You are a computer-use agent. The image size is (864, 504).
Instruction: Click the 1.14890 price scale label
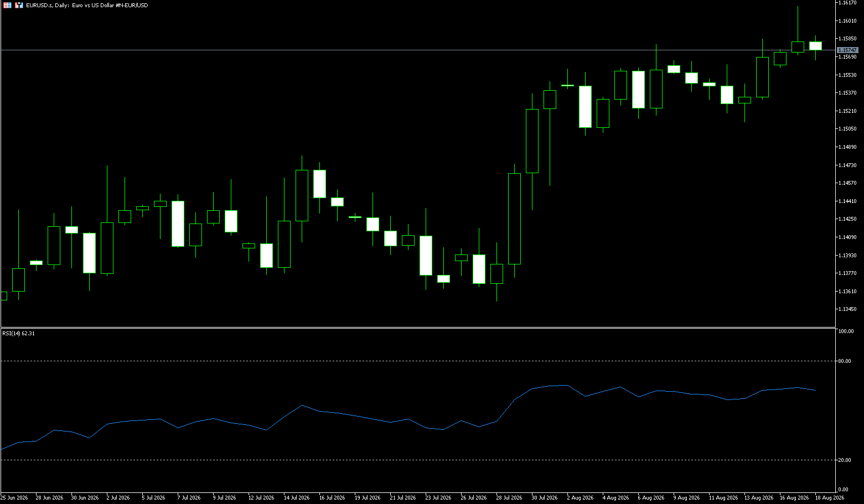(847, 147)
